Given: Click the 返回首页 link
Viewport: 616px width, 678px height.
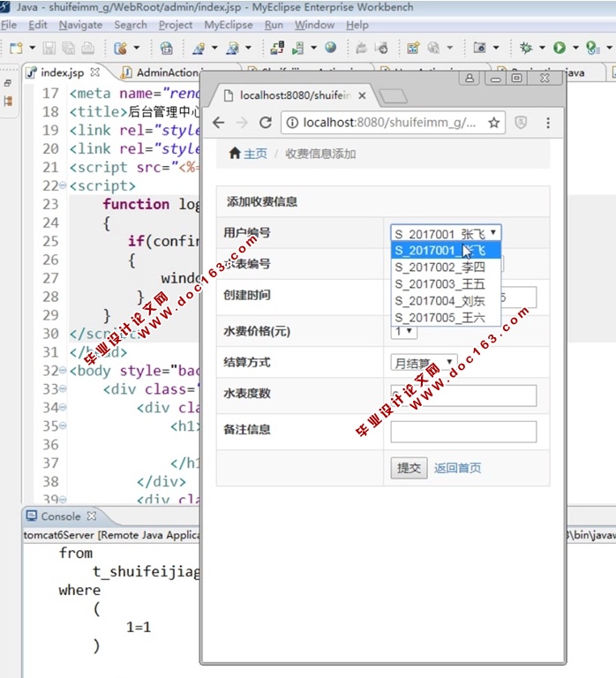Looking at the screenshot, I should [x=457, y=468].
